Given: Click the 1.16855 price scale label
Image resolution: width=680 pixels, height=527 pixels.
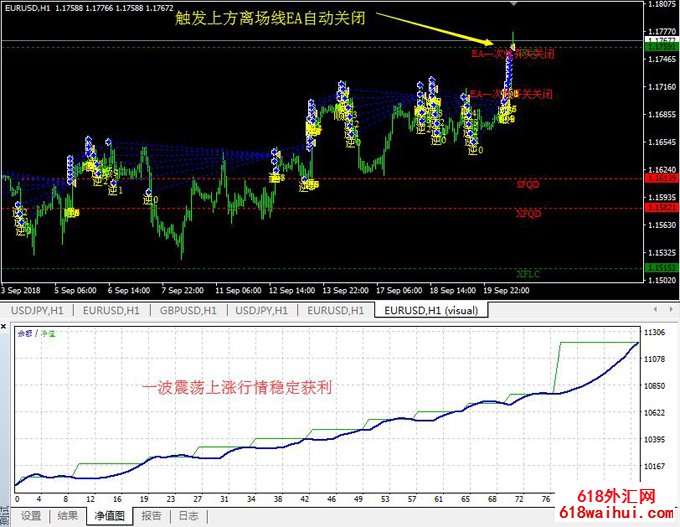Looking at the screenshot, I should (x=662, y=115).
